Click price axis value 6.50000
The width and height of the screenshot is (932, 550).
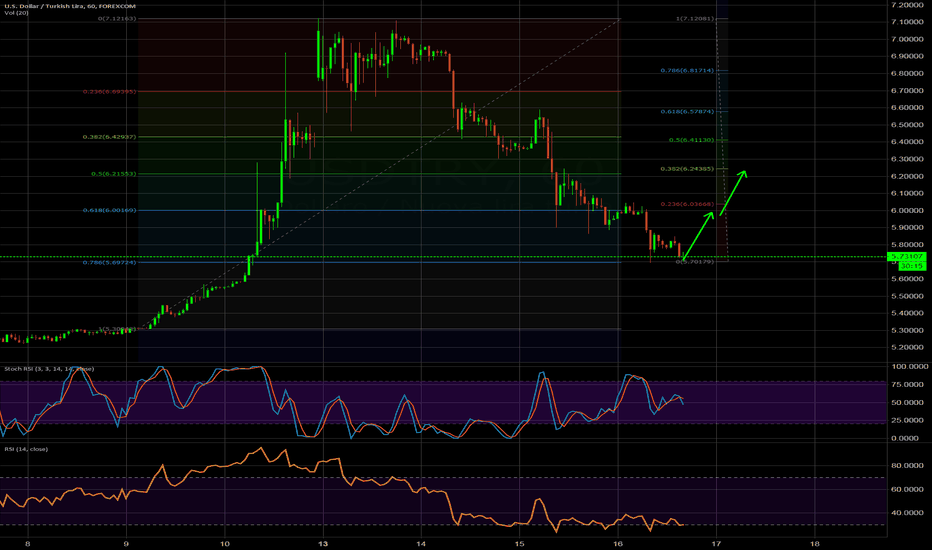click(x=907, y=125)
